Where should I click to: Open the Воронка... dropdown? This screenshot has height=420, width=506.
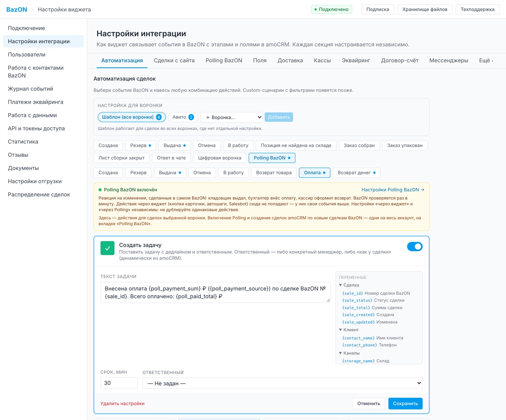232,117
